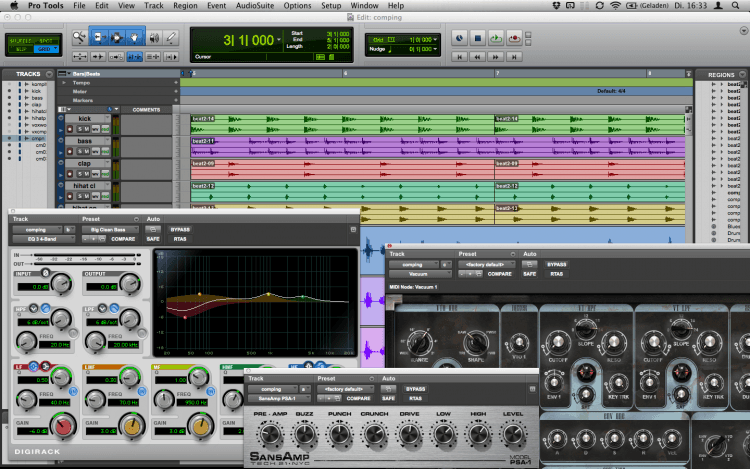Image resolution: width=750 pixels, height=469 pixels.
Task: Open the Setup menu
Action: [x=331, y=6]
